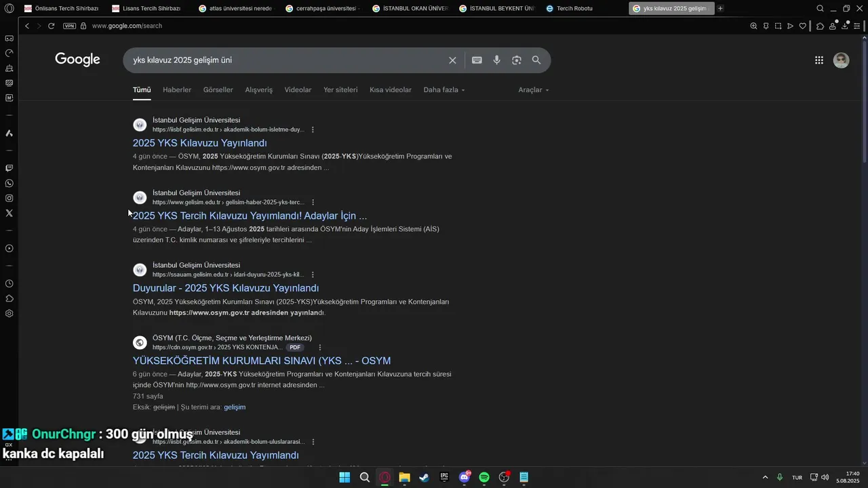This screenshot has height=488, width=868.
Task: Click the zoom magnifier icon in address bar
Action: (x=753, y=26)
